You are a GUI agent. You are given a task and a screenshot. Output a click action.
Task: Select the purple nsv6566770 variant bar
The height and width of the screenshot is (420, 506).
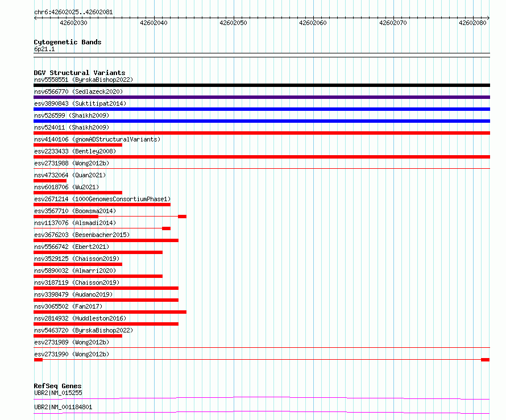click(262, 97)
